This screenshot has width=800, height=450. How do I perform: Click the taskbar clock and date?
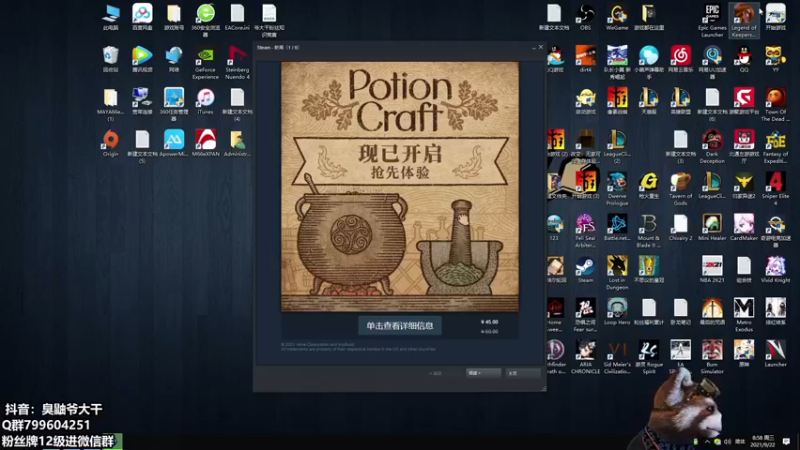pyautogui.click(x=763, y=441)
